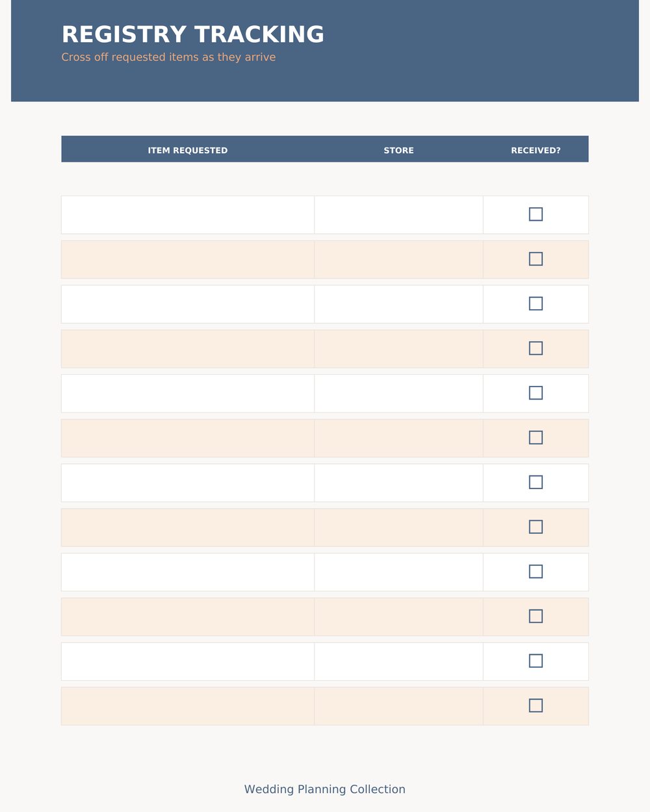Toggle the fourth row Received checkbox
This screenshot has height=812, width=650.
pyautogui.click(x=536, y=348)
